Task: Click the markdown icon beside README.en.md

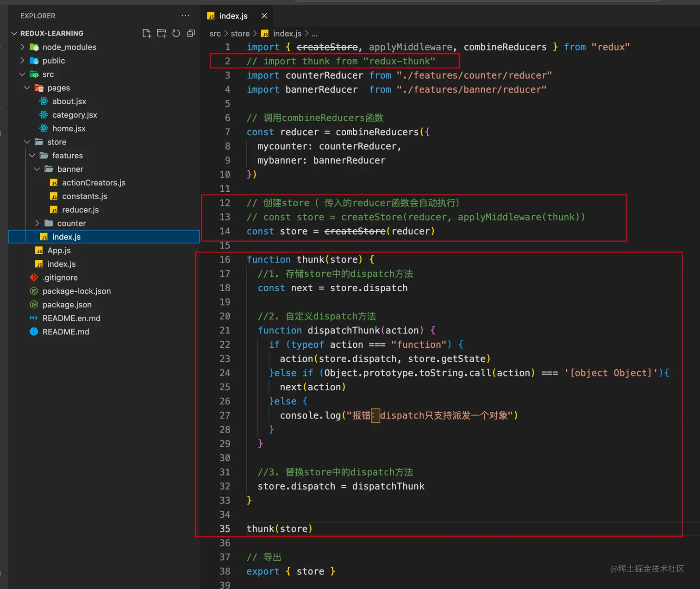Action: pyautogui.click(x=34, y=318)
